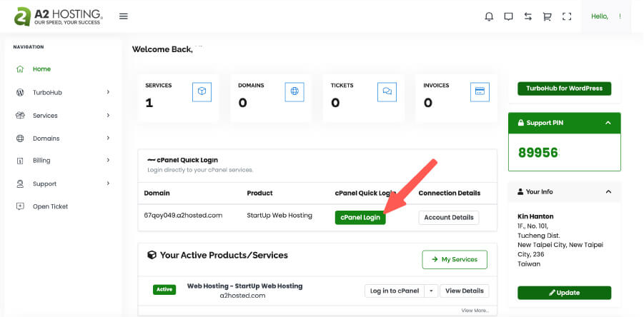Click the A2 Hosting logo
644x317 pixels.
click(59, 16)
